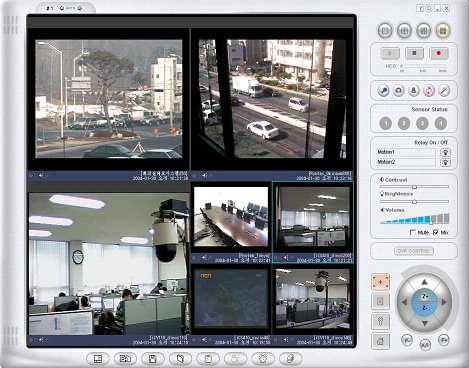This screenshot has width=469, height=368.
Task: Click the clipboard icon in bottom toolbar
Action: coord(208,359)
